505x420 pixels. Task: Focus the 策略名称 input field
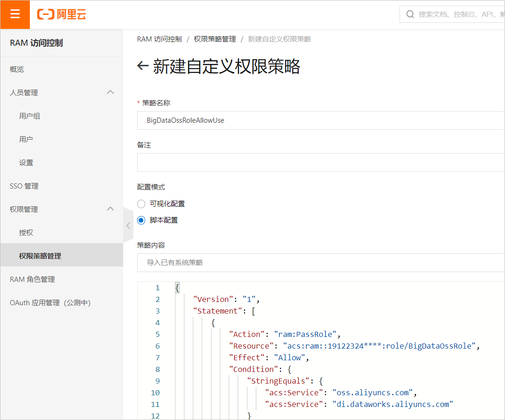[x=321, y=120]
